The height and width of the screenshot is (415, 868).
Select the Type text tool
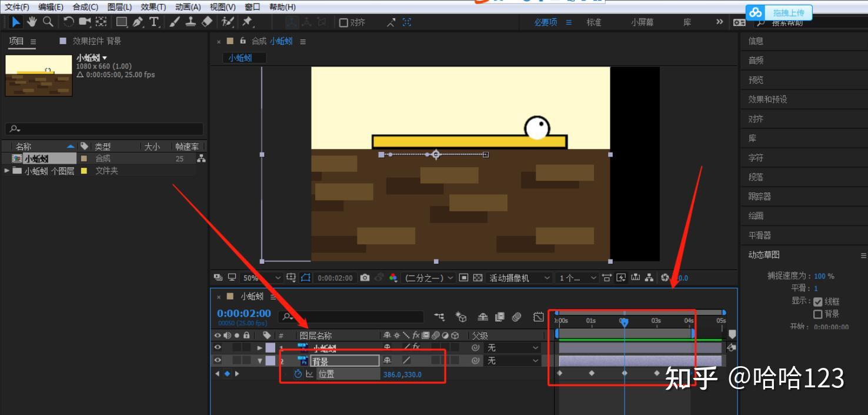point(154,22)
